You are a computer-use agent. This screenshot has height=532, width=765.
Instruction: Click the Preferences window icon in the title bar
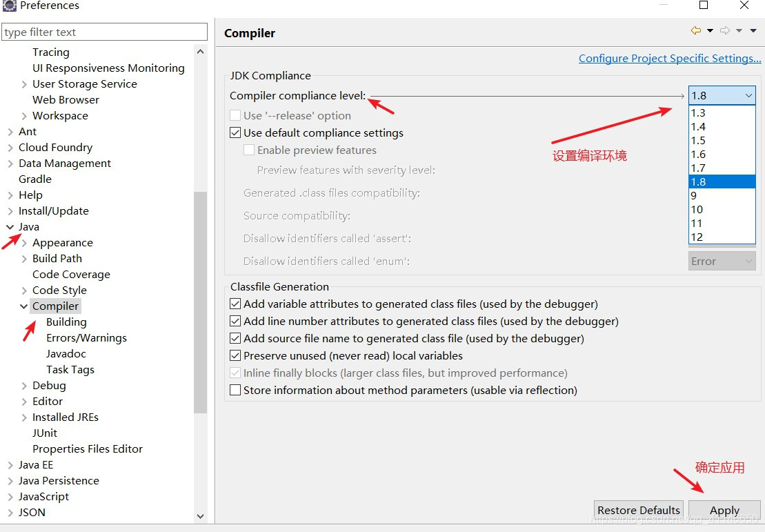[x=9, y=6]
